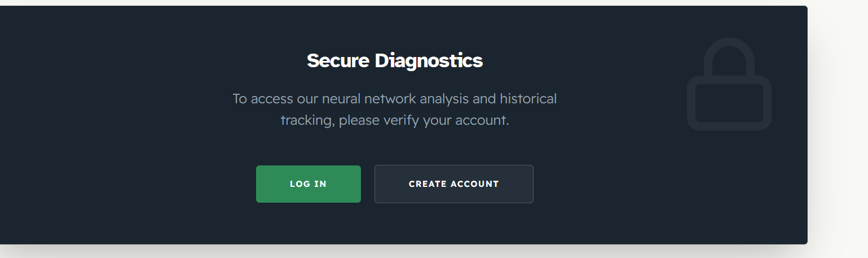Click the gap between LOG IN and CREATE ACCOUNT

coord(368,184)
